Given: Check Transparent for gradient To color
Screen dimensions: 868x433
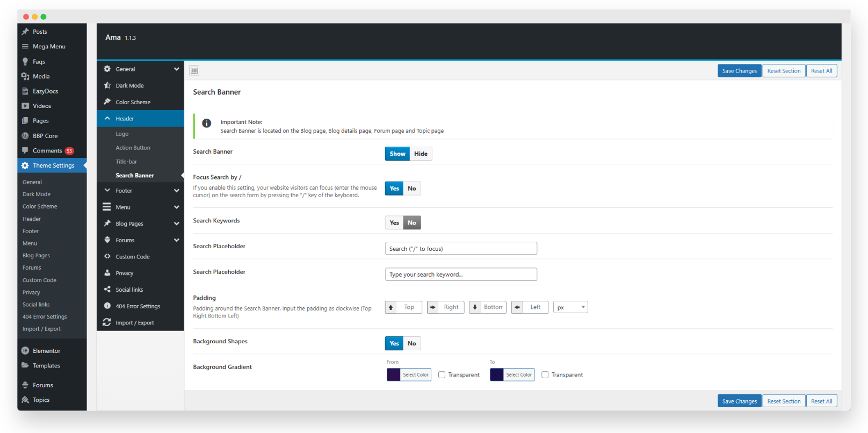Looking at the screenshot, I should pyautogui.click(x=545, y=375).
